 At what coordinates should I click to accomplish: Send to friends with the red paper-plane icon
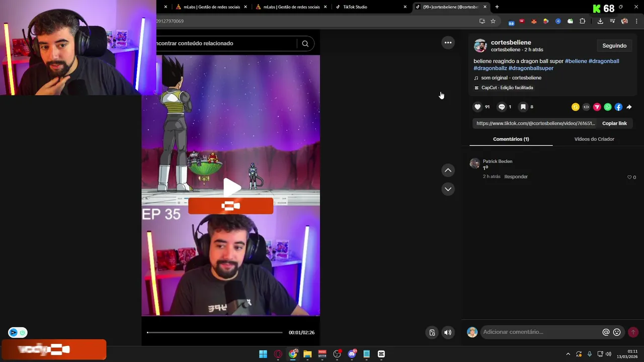click(597, 107)
